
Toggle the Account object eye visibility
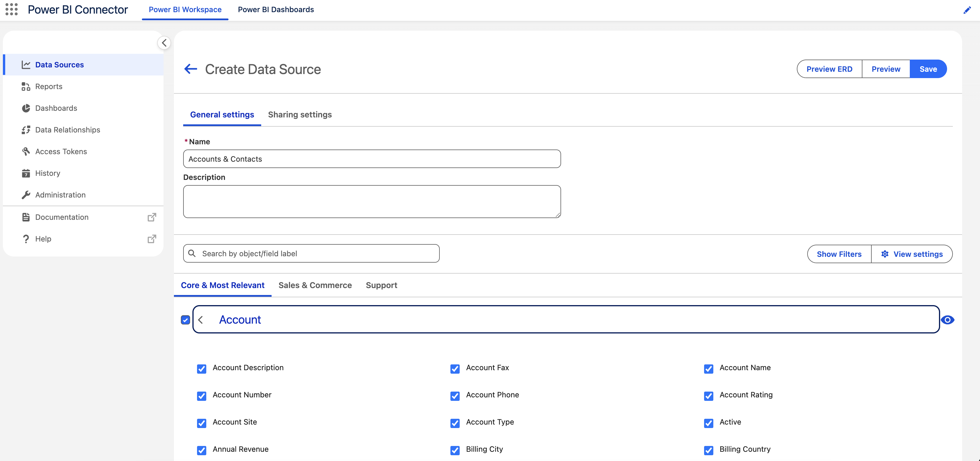pyautogui.click(x=948, y=320)
